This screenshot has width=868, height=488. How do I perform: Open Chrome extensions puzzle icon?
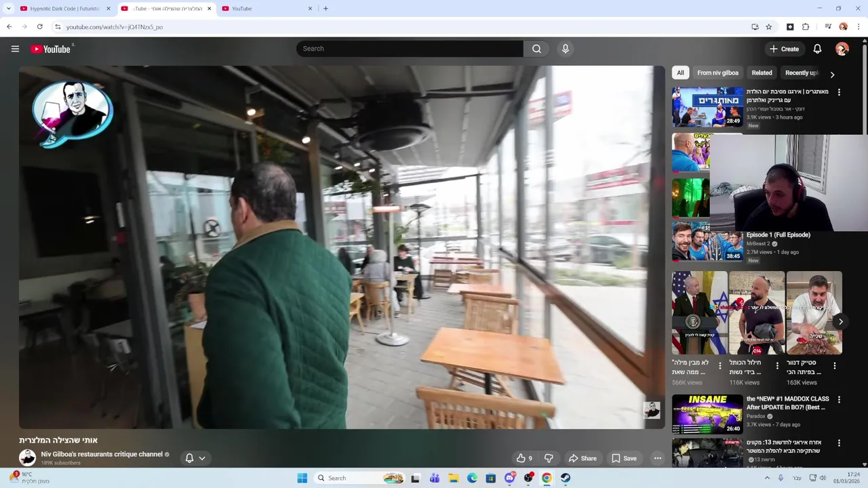(806, 27)
